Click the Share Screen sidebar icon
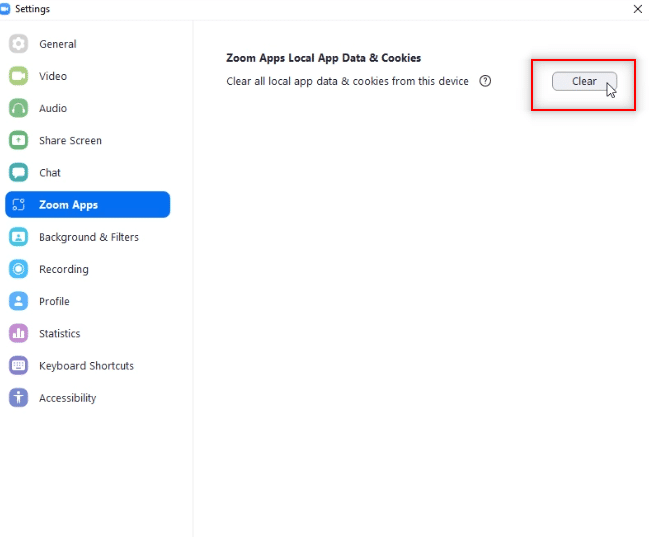 click(19, 141)
